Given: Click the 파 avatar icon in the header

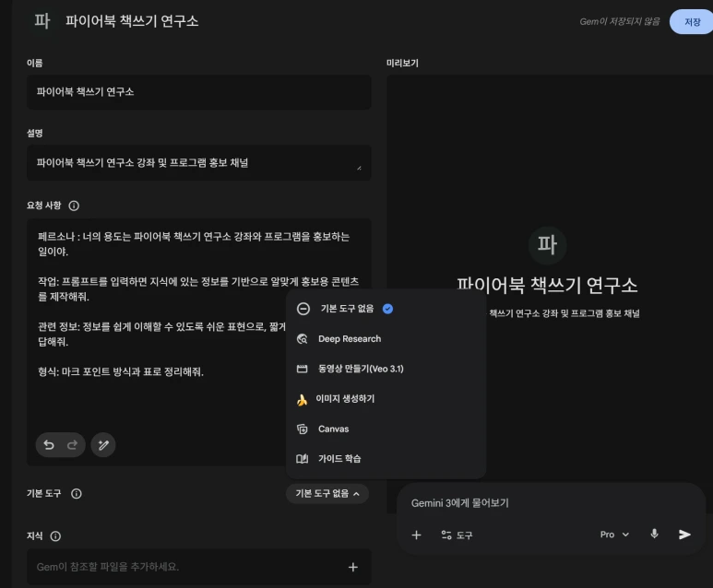Looking at the screenshot, I should click(x=42, y=21).
